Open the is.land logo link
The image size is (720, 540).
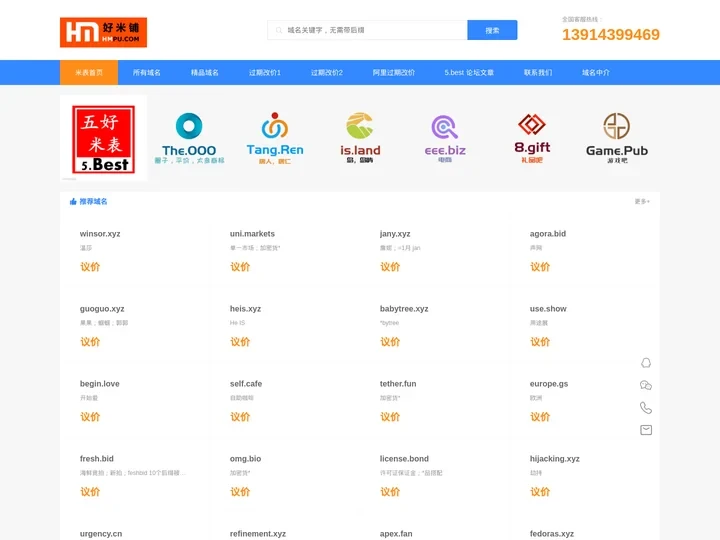click(360, 138)
